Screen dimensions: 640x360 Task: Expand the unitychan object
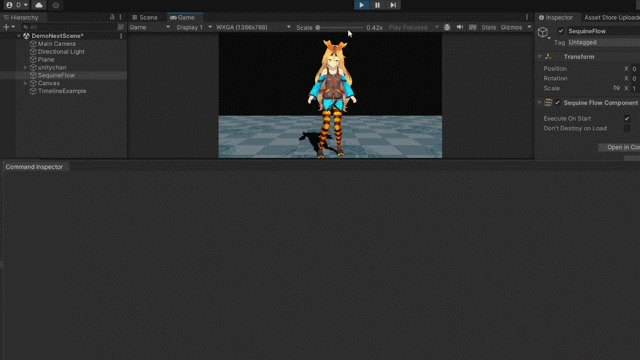(25, 67)
